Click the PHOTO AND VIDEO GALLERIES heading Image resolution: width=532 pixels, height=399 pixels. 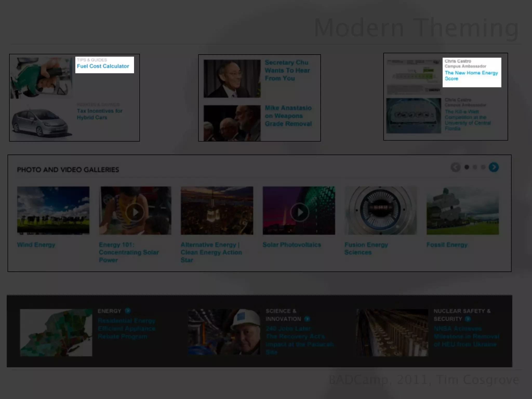pyautogui.click(x=68, y=170)
